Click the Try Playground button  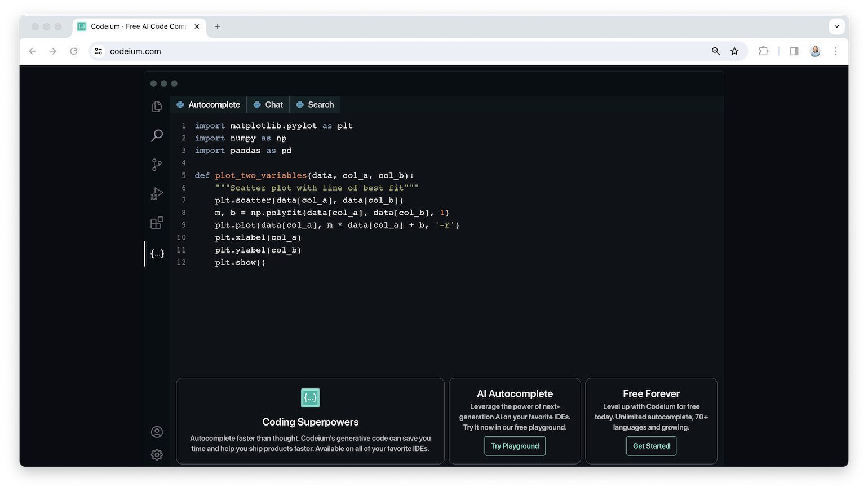tap(514, 445)
